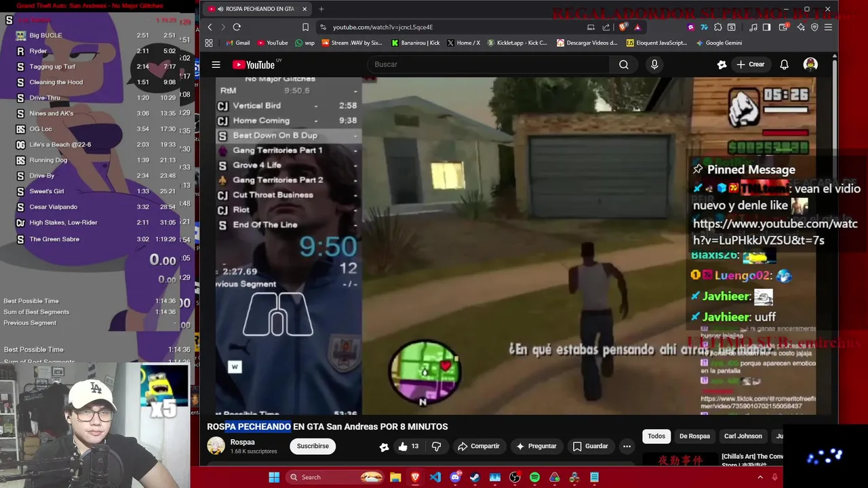Open Gmail bookmark
The width and height of the screenshot is (868, 488).
point(237,43)
